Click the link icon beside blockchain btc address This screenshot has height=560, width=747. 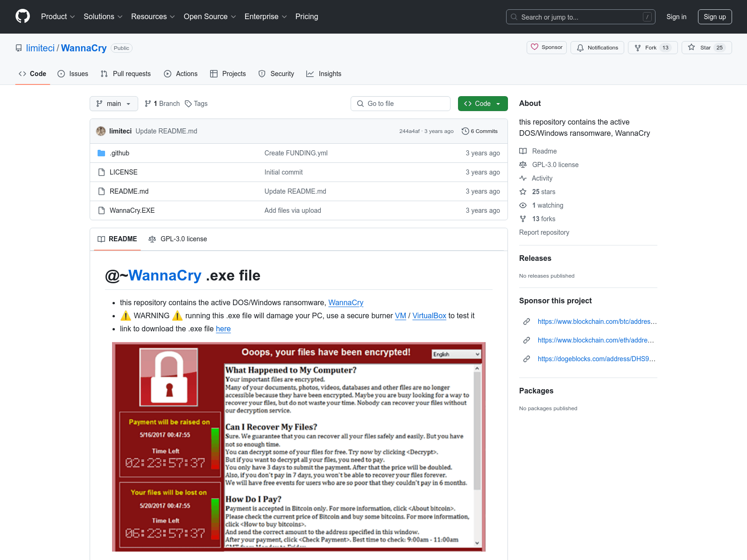527,322
